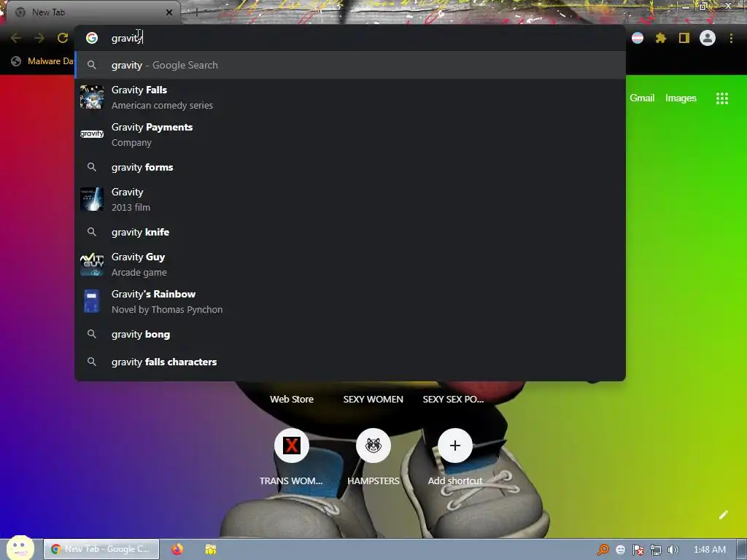Open the Start menu smiley button
Image resolution: width=747 pixels, height=560 pixels.
click(20, 548)
